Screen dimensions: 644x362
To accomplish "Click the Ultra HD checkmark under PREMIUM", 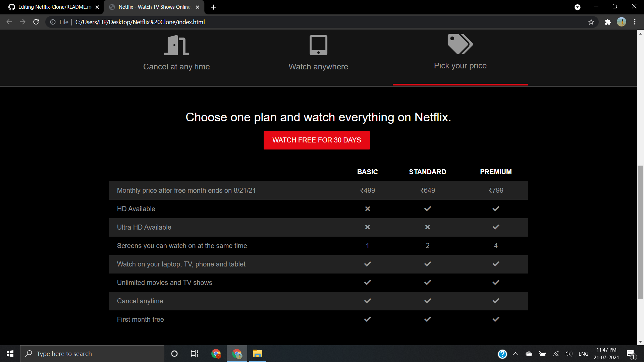I will coord(496,227).
